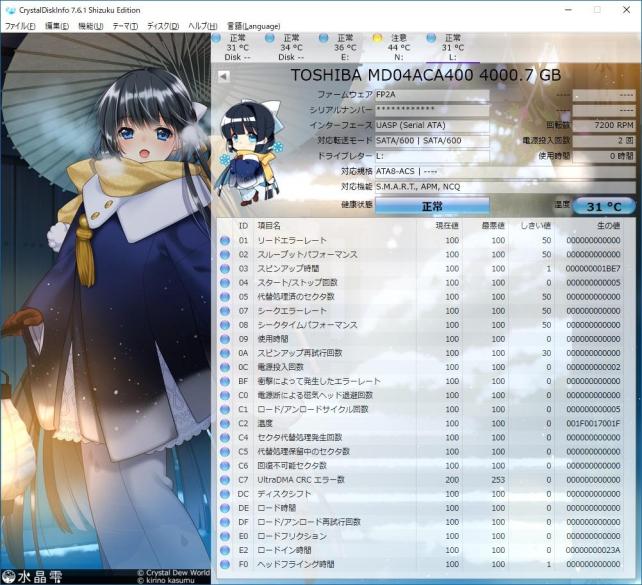Select the スピンアップ時間 row text
This screenshot has width=642, height=585.
click(x=288, y=269)
